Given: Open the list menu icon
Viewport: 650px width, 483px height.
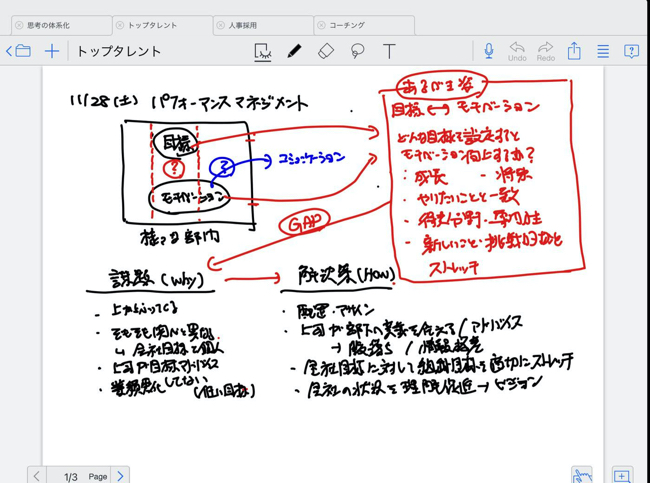Looking at the screenshot, I should coord(603,51).
